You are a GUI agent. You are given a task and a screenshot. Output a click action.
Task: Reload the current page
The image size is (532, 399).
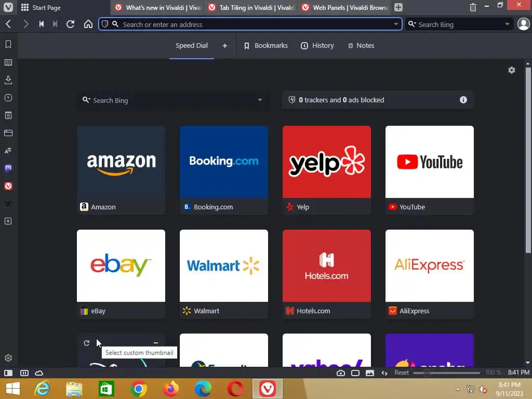click(x=70, y=24)
